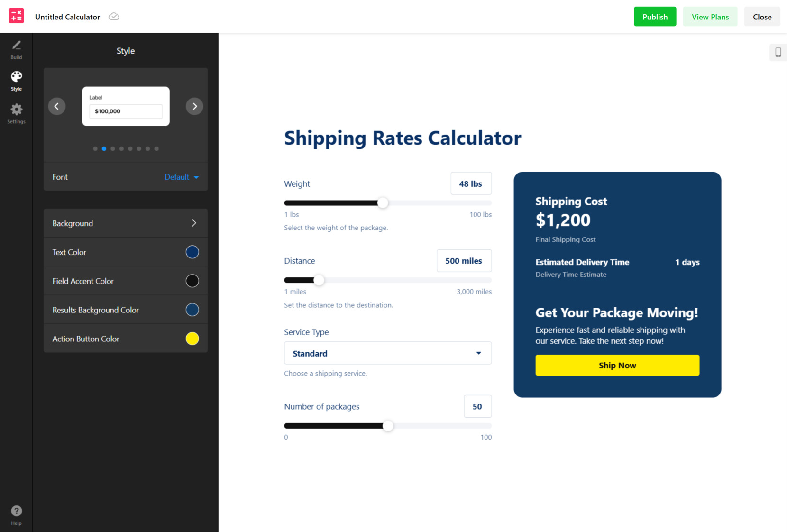Show previous style preset arrow
Viewport: 787px width, 532px height.
pos(57,106)
